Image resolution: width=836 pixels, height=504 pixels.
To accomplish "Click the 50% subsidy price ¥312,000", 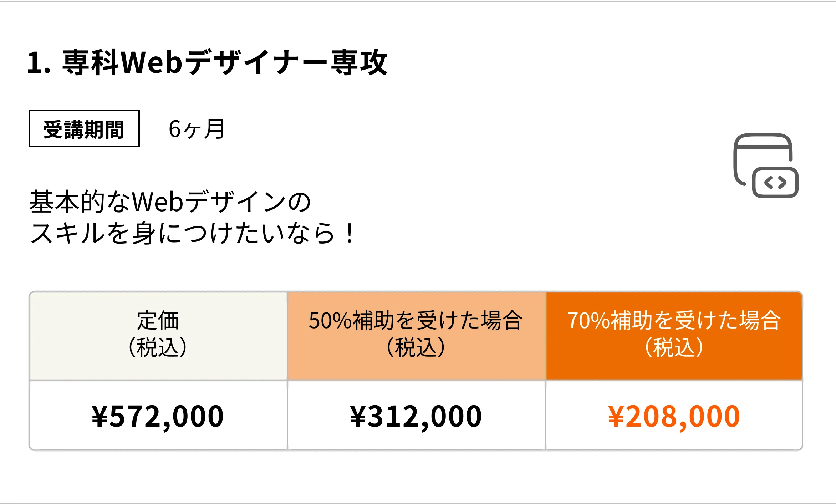I will click(416, 416).
